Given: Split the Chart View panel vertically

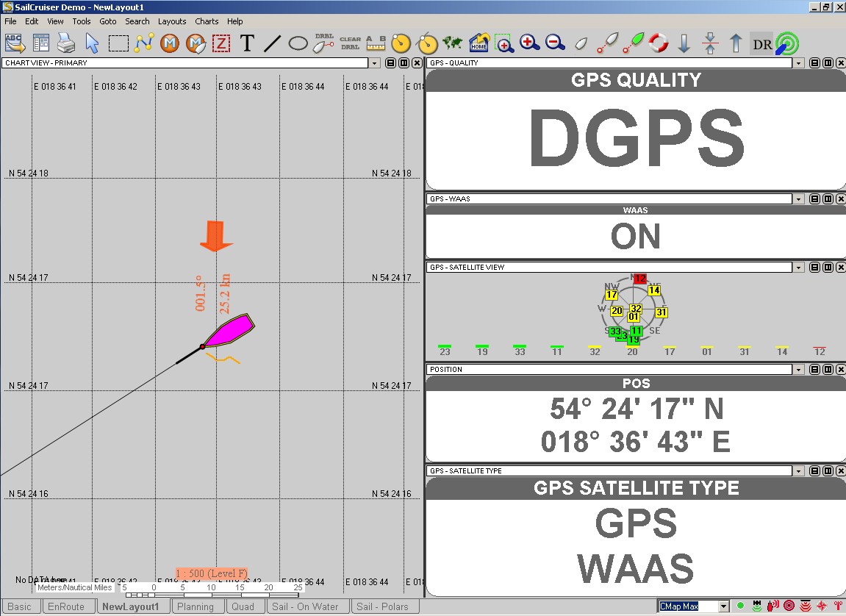Looking at the screenshot, I should [404, 63].
